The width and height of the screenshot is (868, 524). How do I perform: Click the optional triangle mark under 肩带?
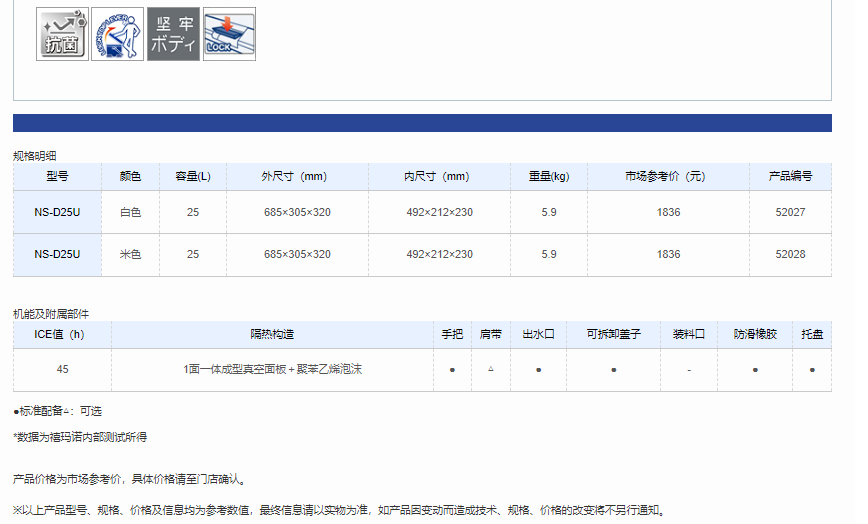point(490,369)
